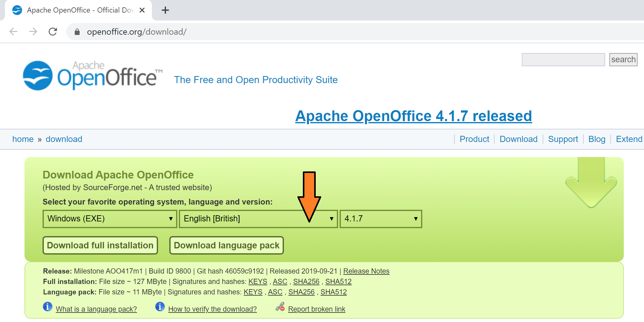Open the Product menu item
The width and height of the screenshot is (644, 322).
point(474,139)
